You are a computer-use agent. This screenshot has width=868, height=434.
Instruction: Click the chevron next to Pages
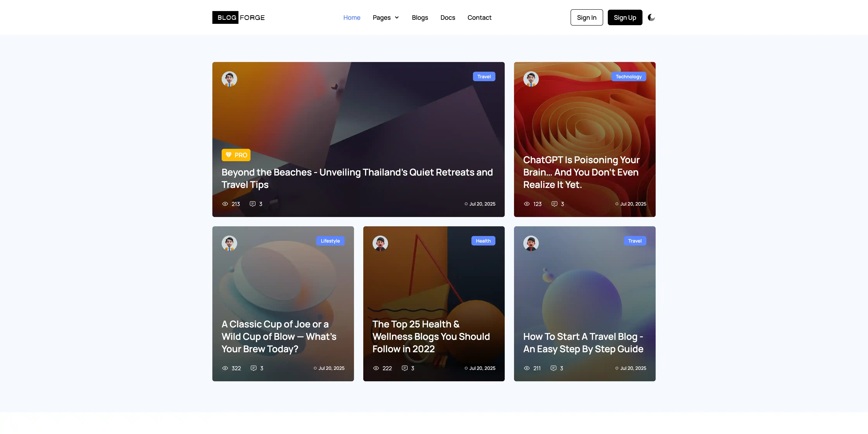(397, 17)
